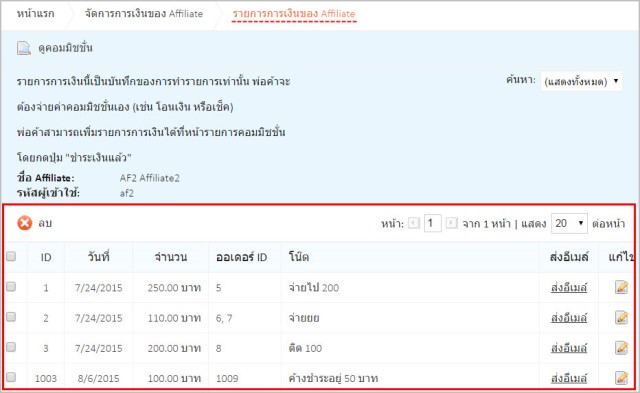Select note ค้างชำระอยู่ 50 บาท
The height and width of the screenshot is (393, 640).
click(x=333, y=378)
